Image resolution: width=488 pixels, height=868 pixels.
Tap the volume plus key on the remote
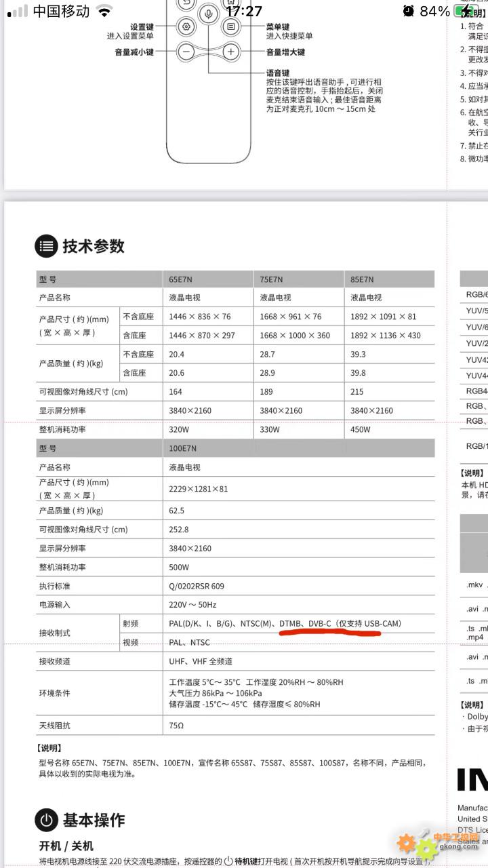point(231,52)
